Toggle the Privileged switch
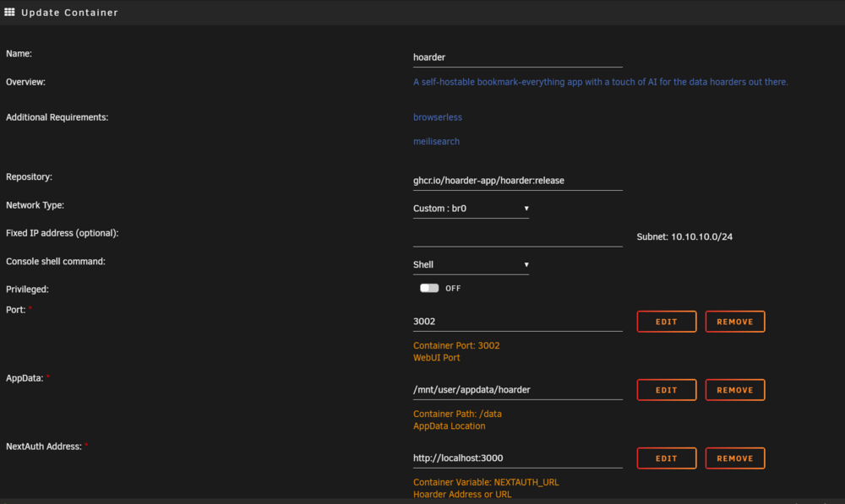This screenshot has width=845, height=504. click(429, 288)
